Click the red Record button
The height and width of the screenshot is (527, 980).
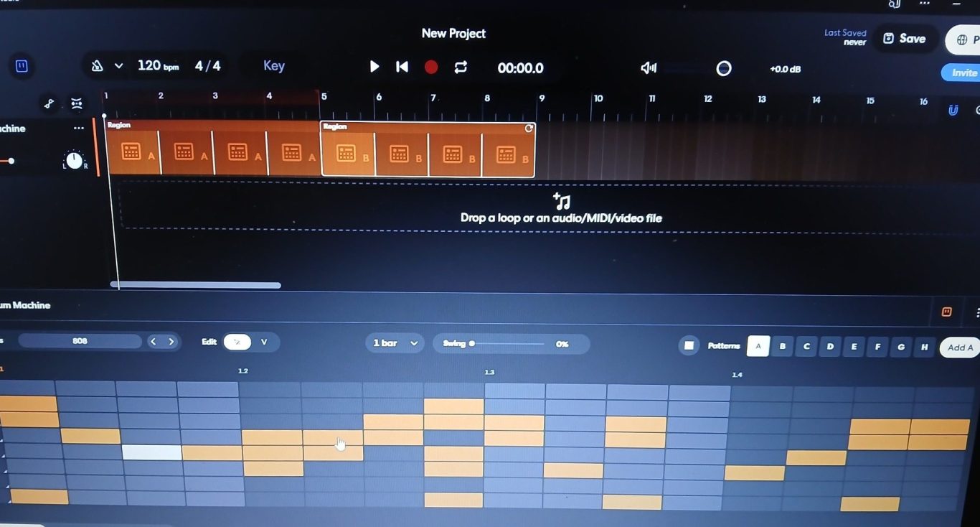point(431,67)
